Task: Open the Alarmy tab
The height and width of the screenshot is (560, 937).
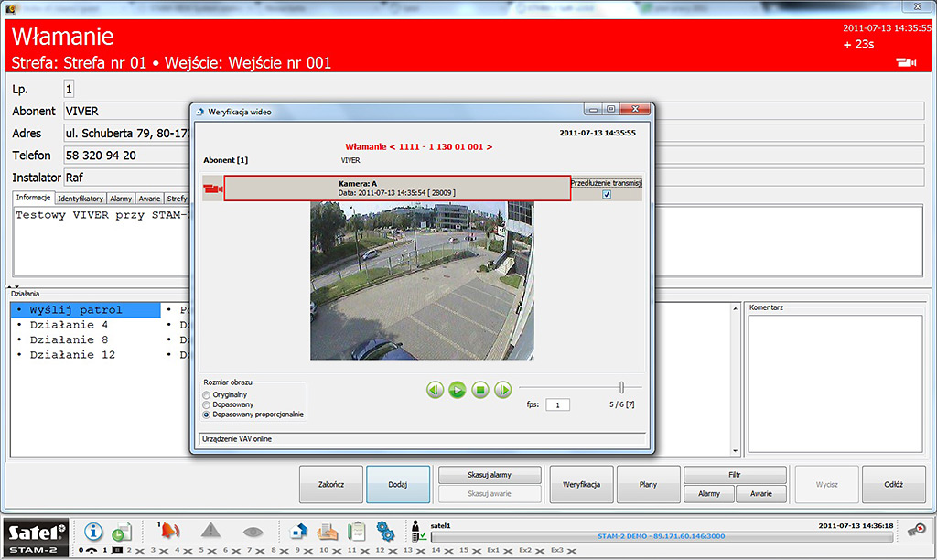Action: coord(121,199)
